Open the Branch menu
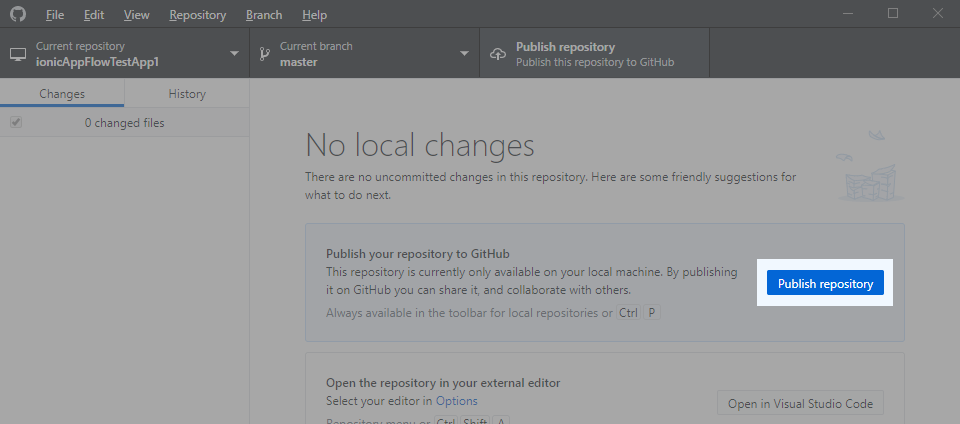 pos(264,15)
